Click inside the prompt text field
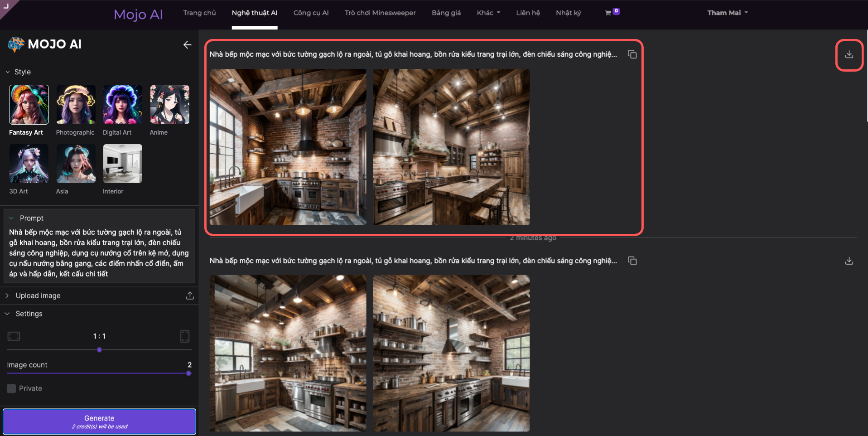This screenshot has width=868, height=436. pos(99,253)
